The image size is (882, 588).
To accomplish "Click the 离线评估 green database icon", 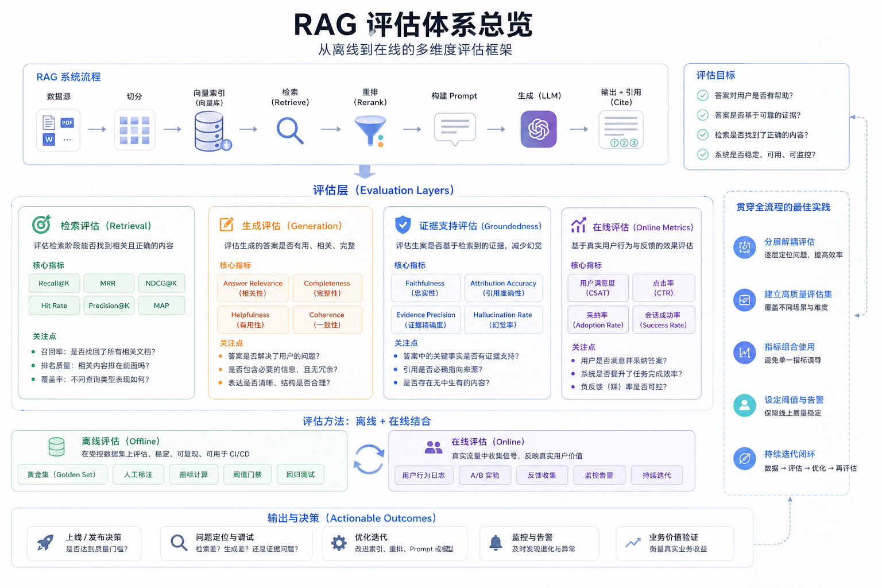I will pyautogui.click(x=56, y=447).
